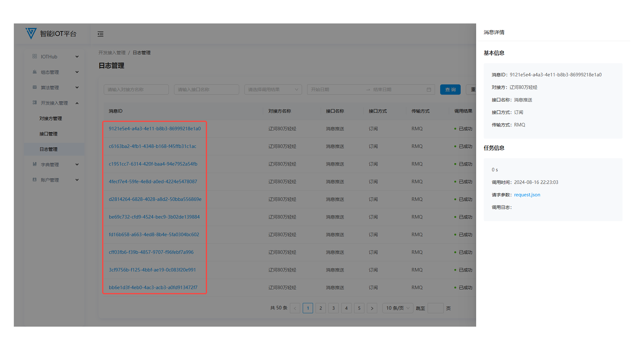Go to page 3 in pagination
Image resolution: width=644 pixels, height=362 pixels.
333,308
